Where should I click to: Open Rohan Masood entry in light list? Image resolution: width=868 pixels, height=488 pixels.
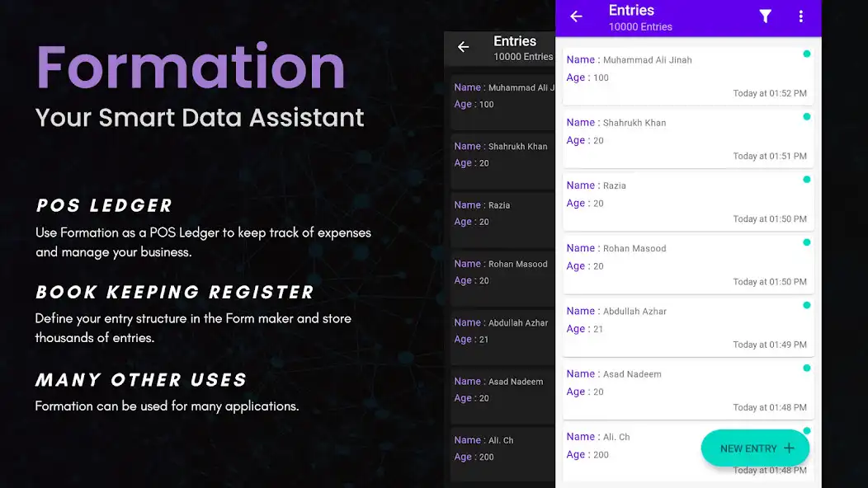tap(688, 265)
